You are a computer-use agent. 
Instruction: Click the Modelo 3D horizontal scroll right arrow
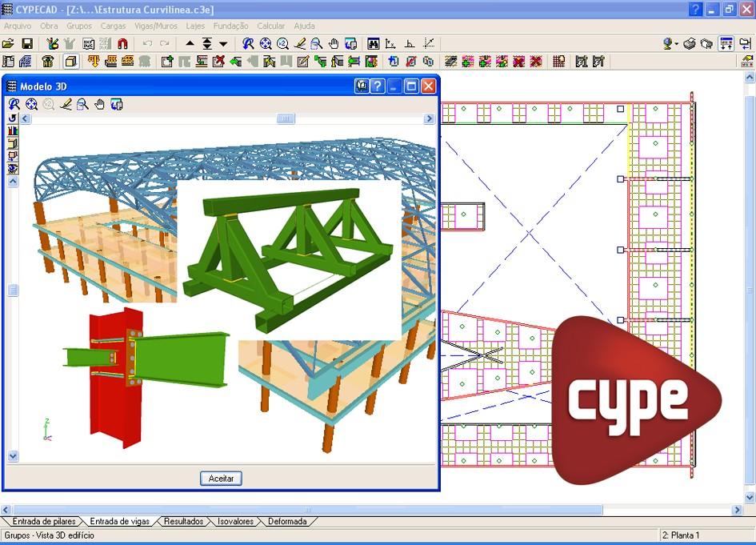tap(429, 118)
